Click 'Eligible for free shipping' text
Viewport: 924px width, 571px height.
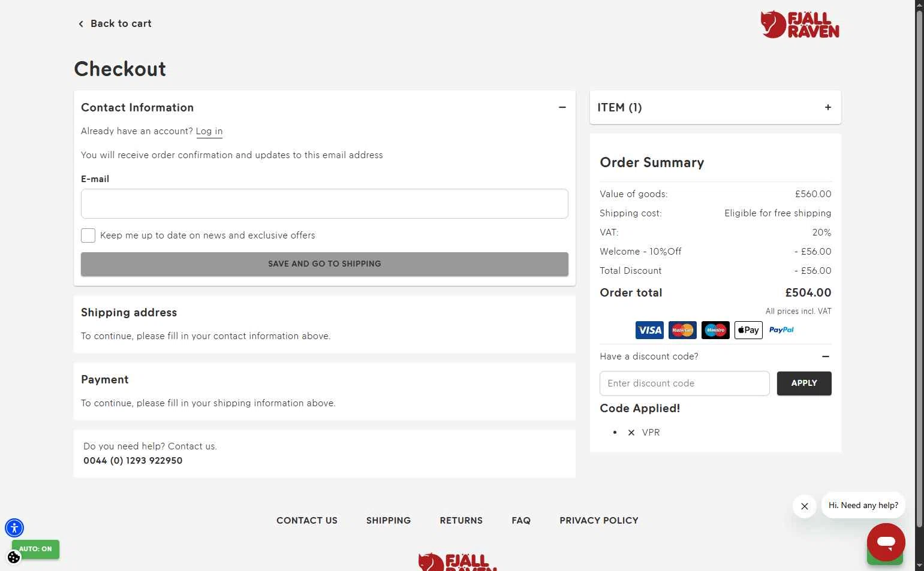click(778, 213)
